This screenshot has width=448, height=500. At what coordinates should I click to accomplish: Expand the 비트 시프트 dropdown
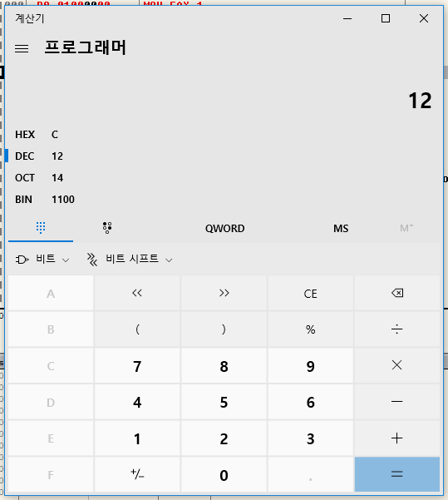click(130, 260)
